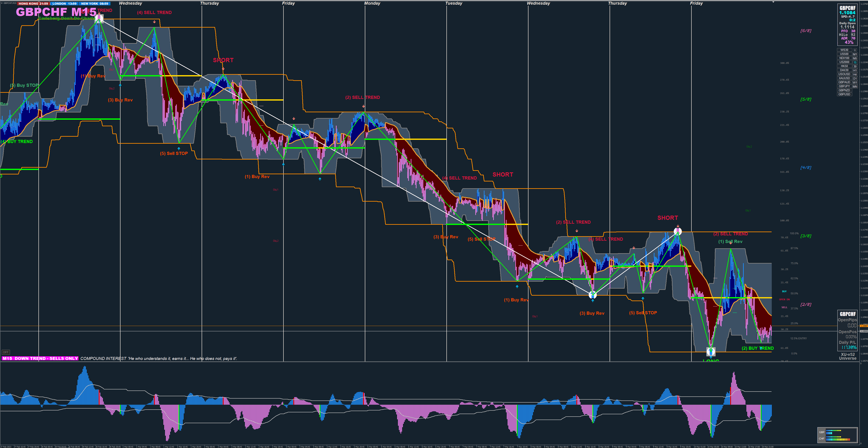Image resolution: width=868 pixels, height=448 pixels.
Task: Click the LONG signal circle at chart low
Action: (711, 352)
